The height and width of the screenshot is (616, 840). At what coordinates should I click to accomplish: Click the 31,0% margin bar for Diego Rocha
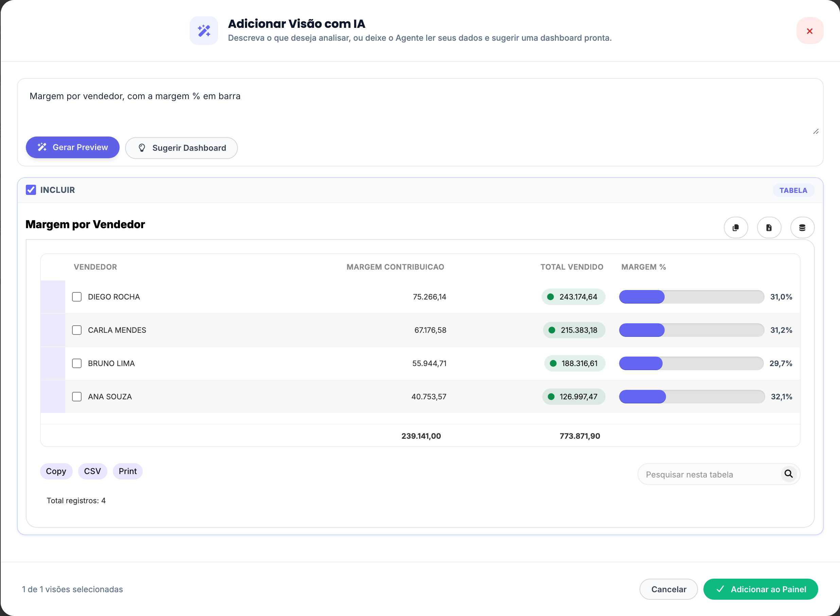click(692, 297)
